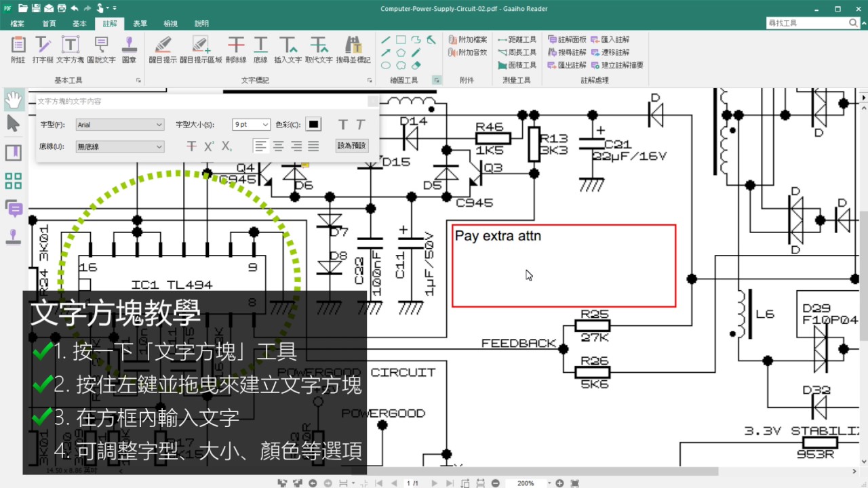This screenshot has height=488, width=868.
Task: Open the 字型大小 font size dropdown
Action: 251,125
